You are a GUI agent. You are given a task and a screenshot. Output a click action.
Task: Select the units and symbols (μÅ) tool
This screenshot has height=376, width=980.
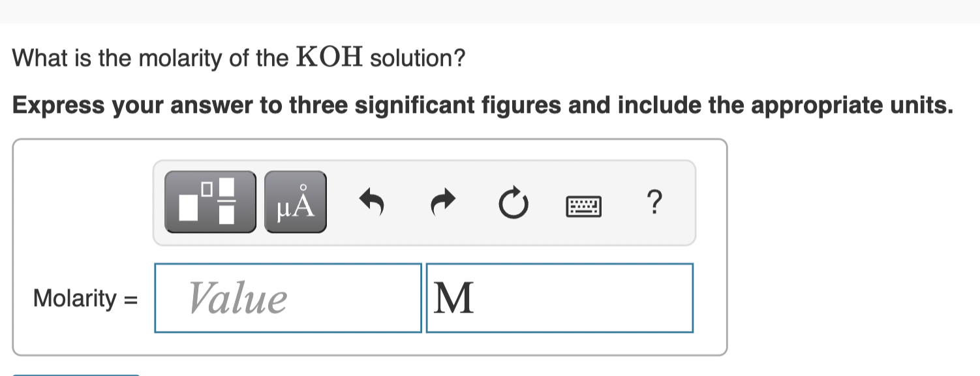pos(295,202)
